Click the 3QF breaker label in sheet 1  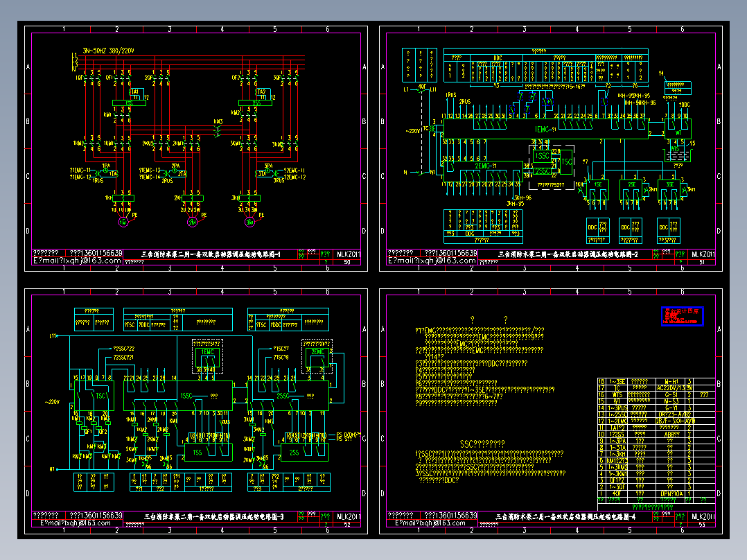(x=276, y=77)
